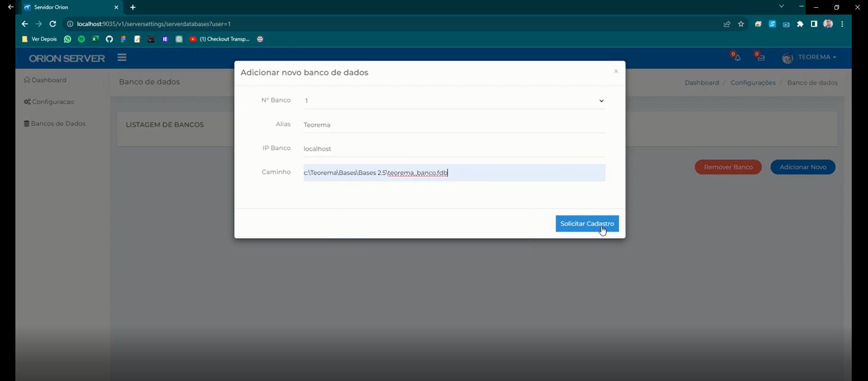Go to Dashboard in the sidebar
The image size is (868, 381).
45,80
